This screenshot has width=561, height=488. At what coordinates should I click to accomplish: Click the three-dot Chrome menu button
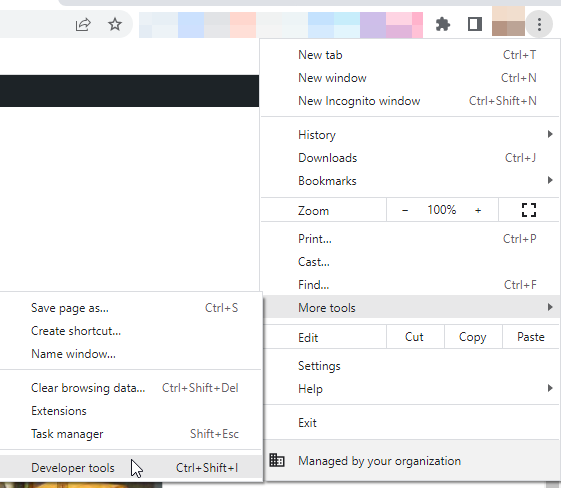tap(539, 24)
